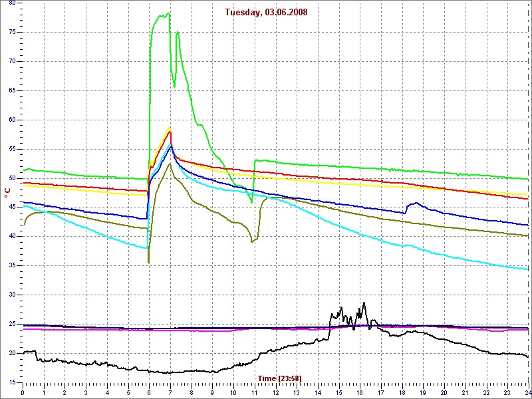Click the 55 label on temperature axis
Screen dimensions: 532x399
tap(12, 149)
